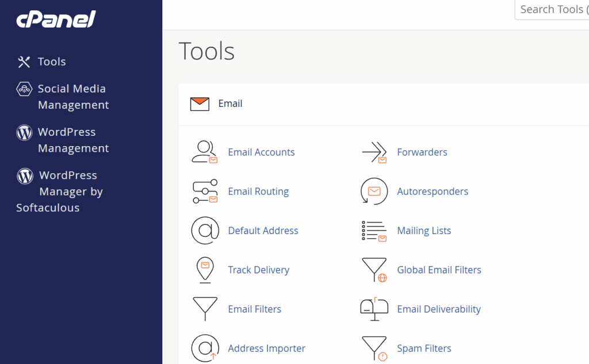Click the Spam Filters funnel icon
Viewport: 589px width, 364px height.
(374, 348)
